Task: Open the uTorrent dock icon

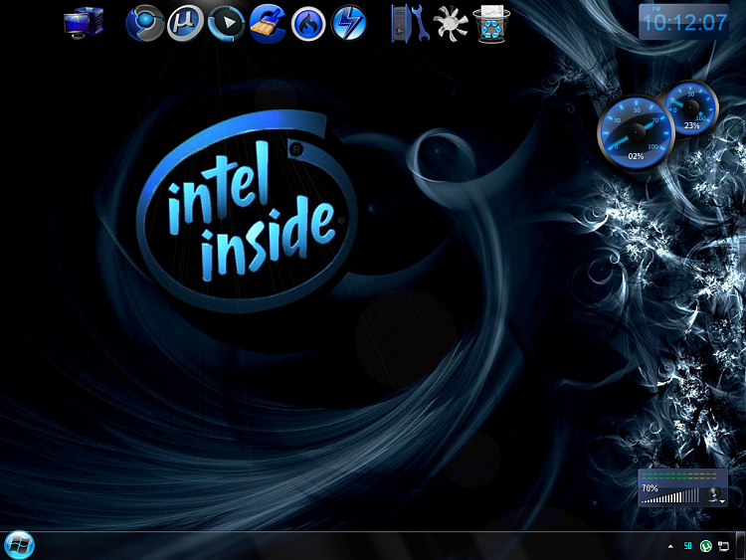Action: pyautogui.click(x=186, y=23)
